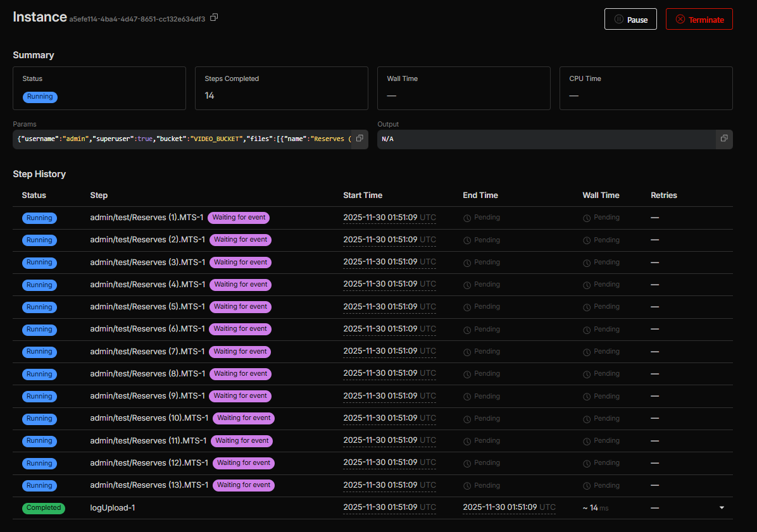Click the Start Time column header

[363, 195]
